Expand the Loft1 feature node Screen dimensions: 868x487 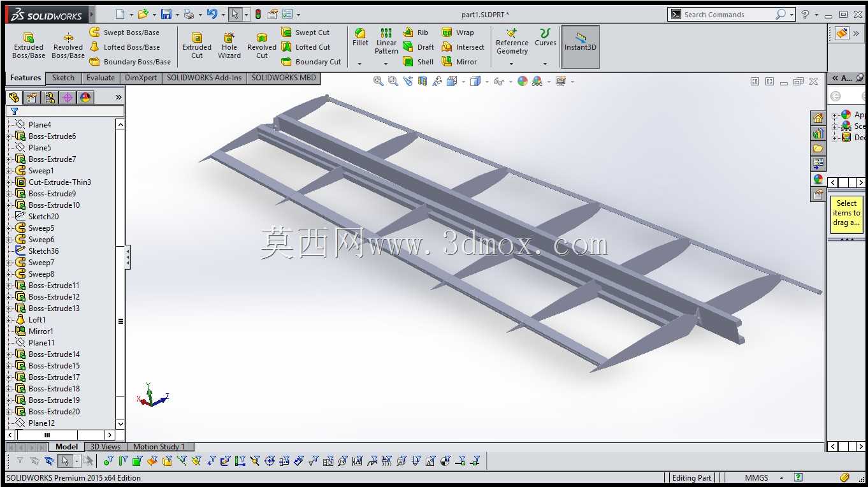click(10, 320)
